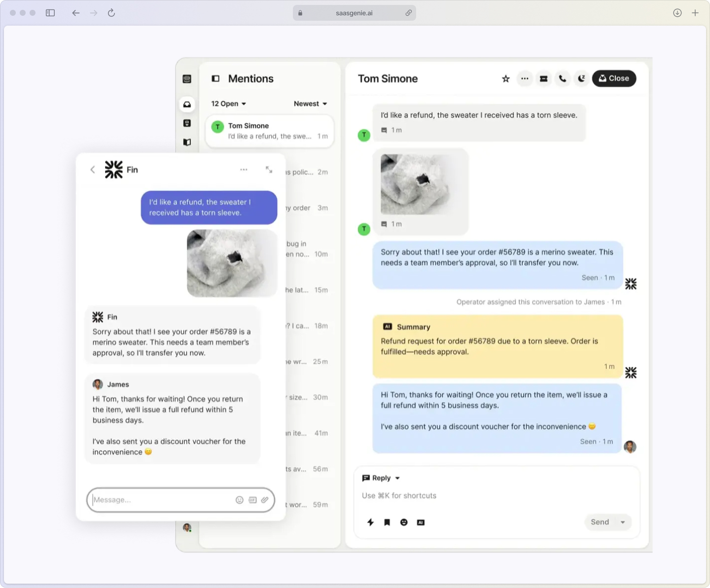
Task: Open the Inbox from the left sidebar
Action: 187,104
